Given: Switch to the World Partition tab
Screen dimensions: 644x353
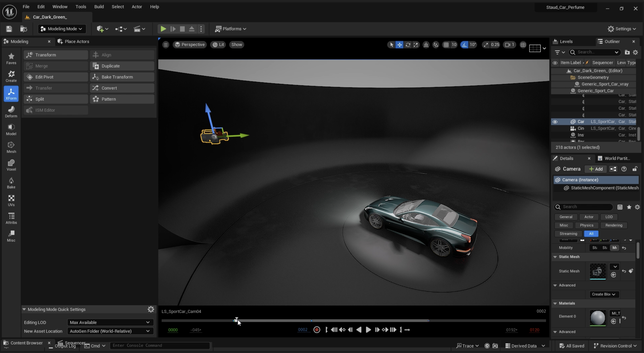Looking at the screenshot, I should coord(614,158).
